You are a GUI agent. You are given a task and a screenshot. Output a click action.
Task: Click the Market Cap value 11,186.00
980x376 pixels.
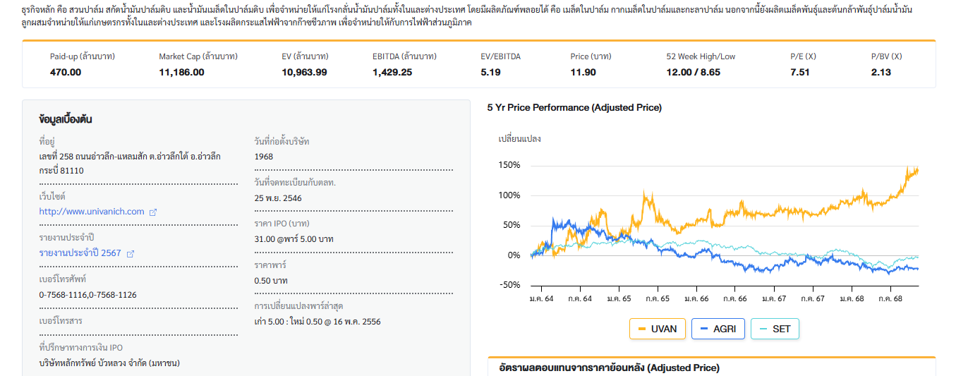pyautogui.click(x=181, y=72)
